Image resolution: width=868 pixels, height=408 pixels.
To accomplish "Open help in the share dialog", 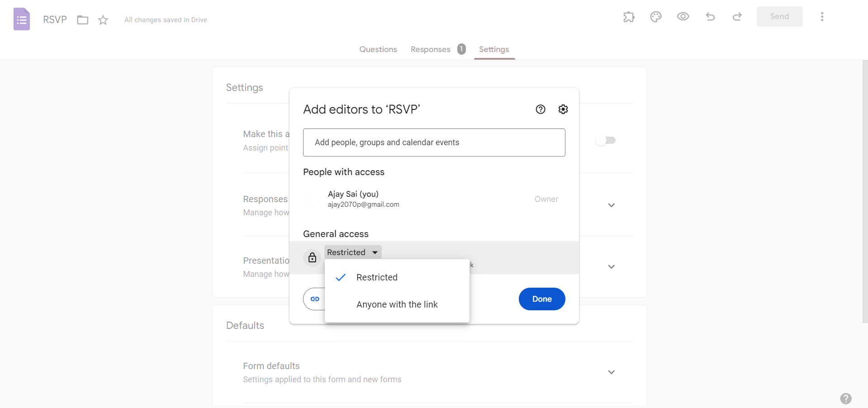I will [541, 109].
